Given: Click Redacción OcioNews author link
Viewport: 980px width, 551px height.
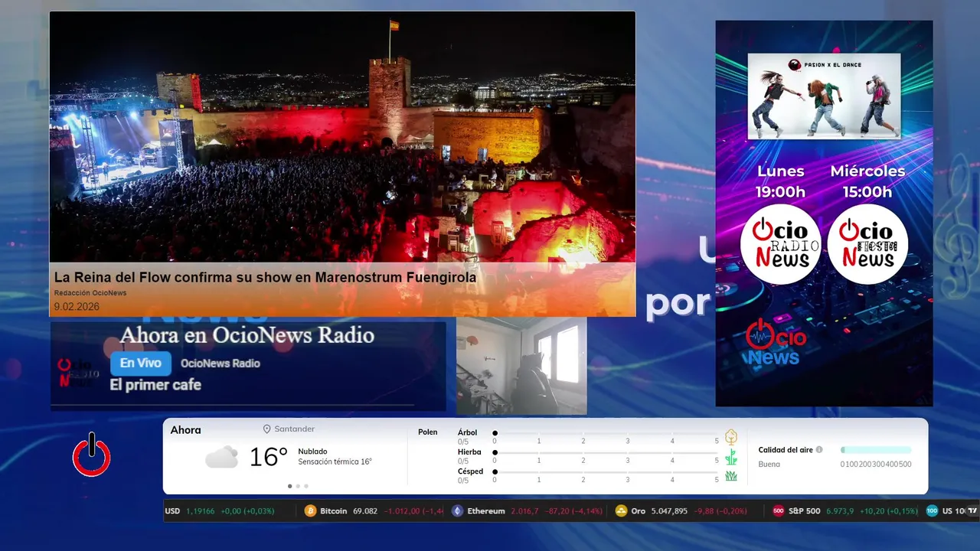Looking at the screenshot, I should click(x=90, y=293).
